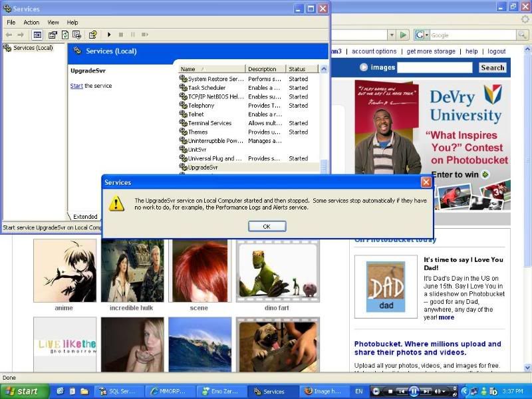Open the browser address bar dropdown

pos(392,35)
